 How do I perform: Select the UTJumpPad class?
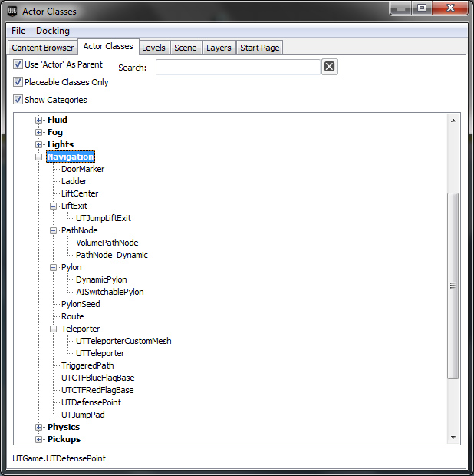click(x=83, y=415)
